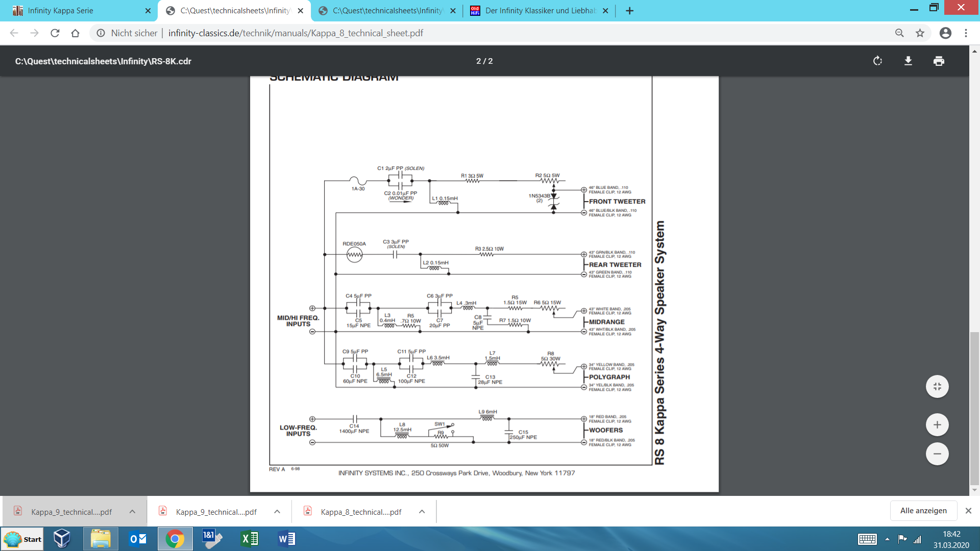This screenshot has height=551, width=980.
Task: Click the Alle anzeigen button
Action: click(x=923, y=511)
